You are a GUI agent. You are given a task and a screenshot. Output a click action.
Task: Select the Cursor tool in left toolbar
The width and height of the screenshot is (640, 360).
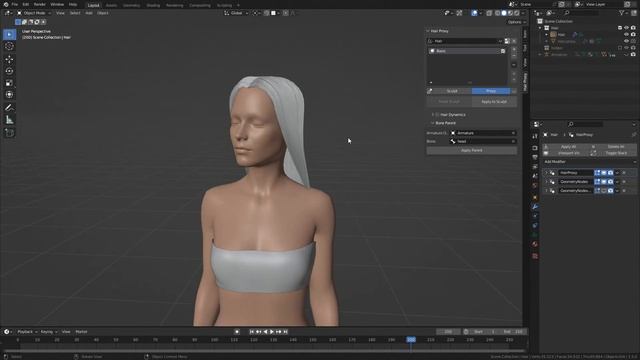pyautogui.click(x=9, y=47)
